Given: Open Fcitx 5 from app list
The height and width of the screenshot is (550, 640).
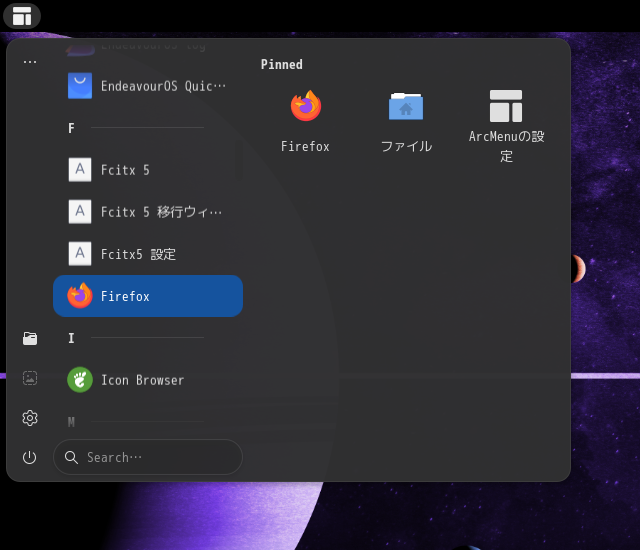Looking at the screenshot, I should tap(148, 170).
